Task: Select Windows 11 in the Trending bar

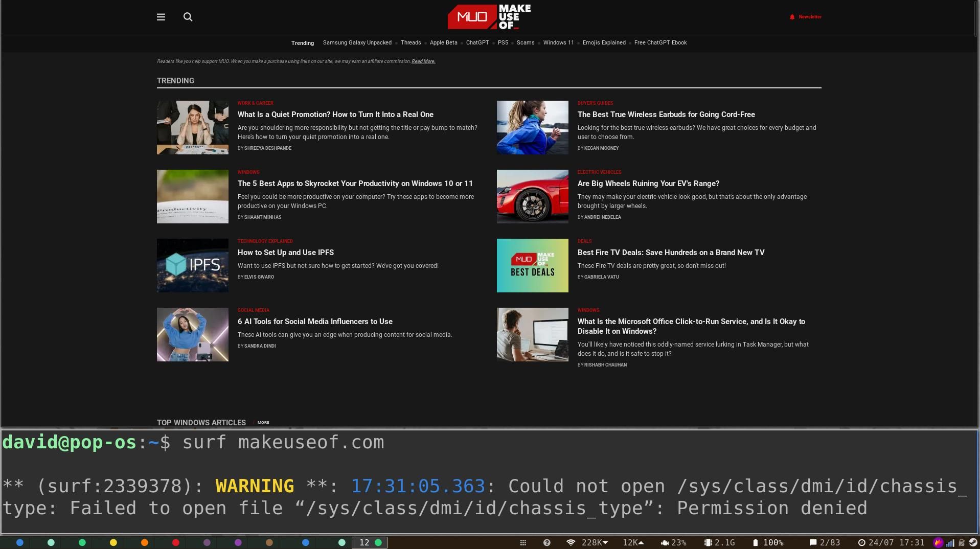Action: click(x=558, y=43)
